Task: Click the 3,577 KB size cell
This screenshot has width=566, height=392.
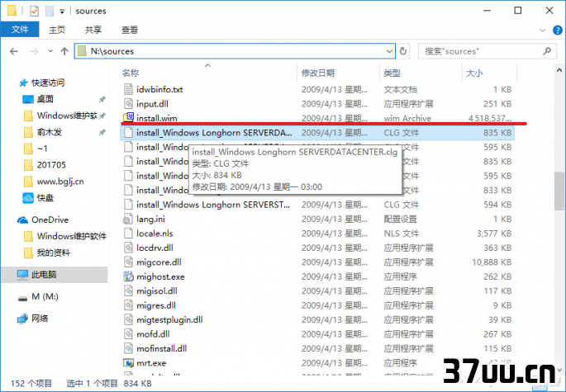Action: pos(494,234)
